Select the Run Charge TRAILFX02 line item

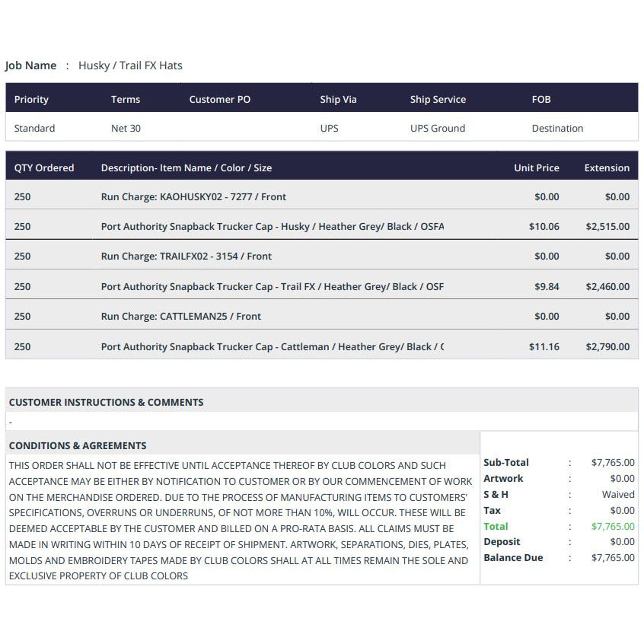click(186, 256)
